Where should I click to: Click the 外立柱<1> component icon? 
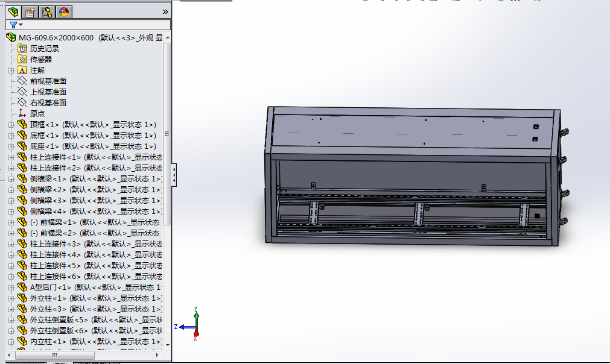[22, 298]
